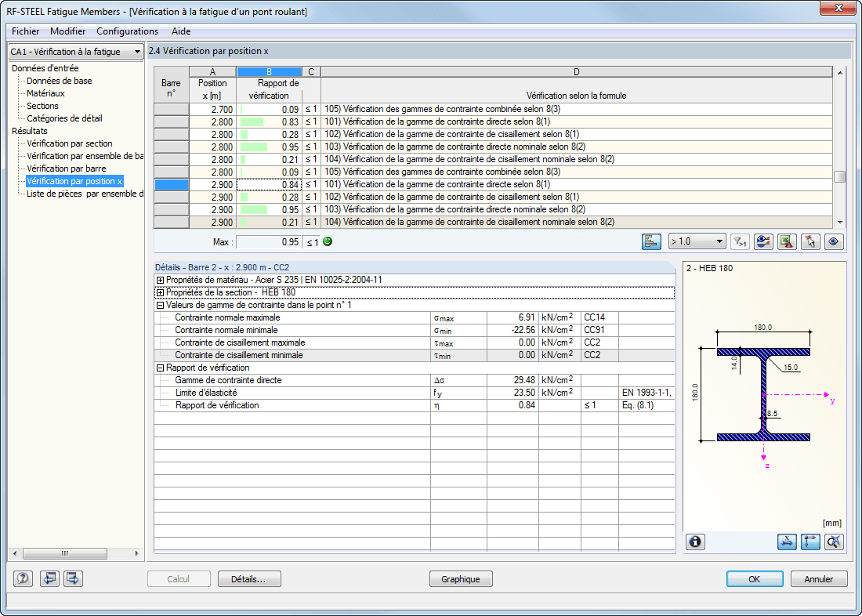Confirm with the OK button
This screenshot has height=616, width=862.
754,579
